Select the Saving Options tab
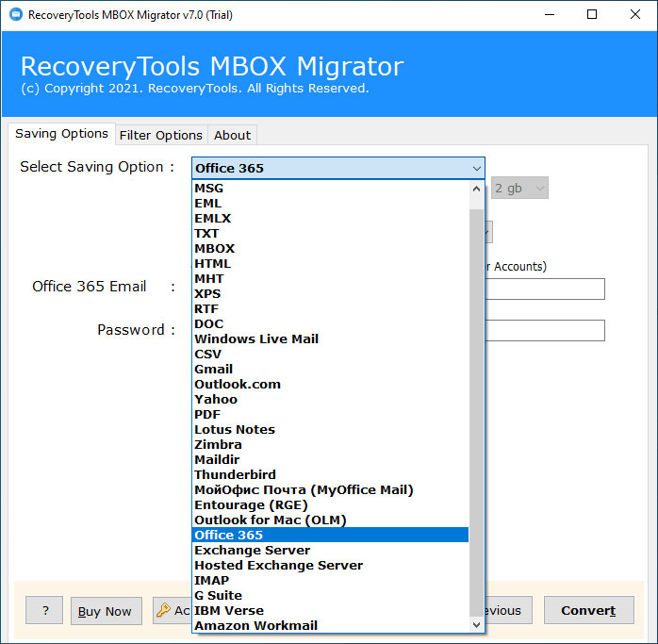Screen dimensions: 658x644 click(61, 134)
